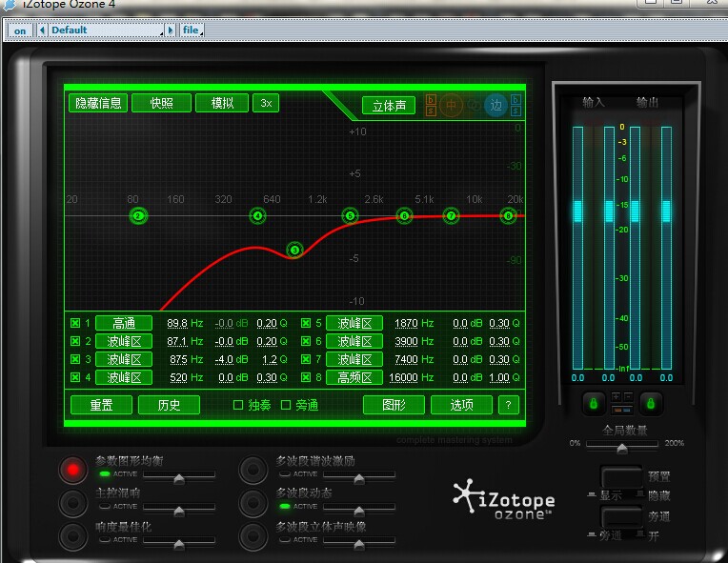Open band 3 filter type 波峰区 selector

(x=124, y=359)
